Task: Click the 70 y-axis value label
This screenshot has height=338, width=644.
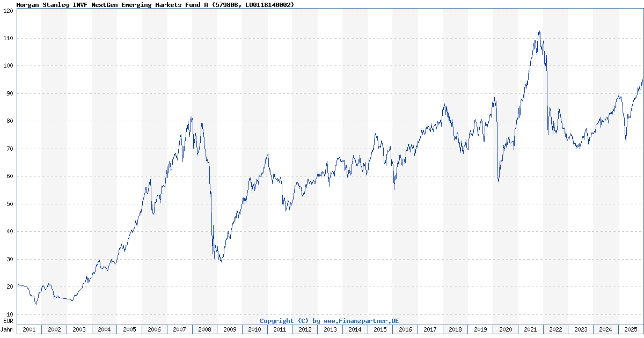Action: click(9, 149)
